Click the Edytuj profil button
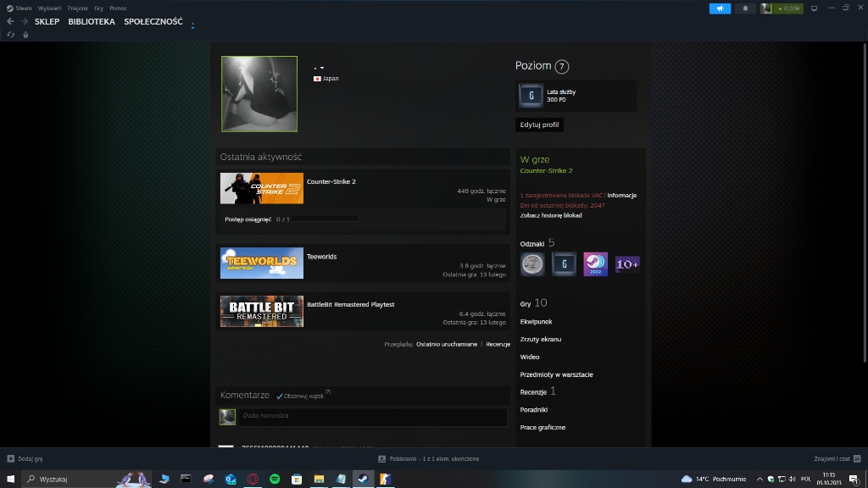Screen dimensions: 868x488 540,124
